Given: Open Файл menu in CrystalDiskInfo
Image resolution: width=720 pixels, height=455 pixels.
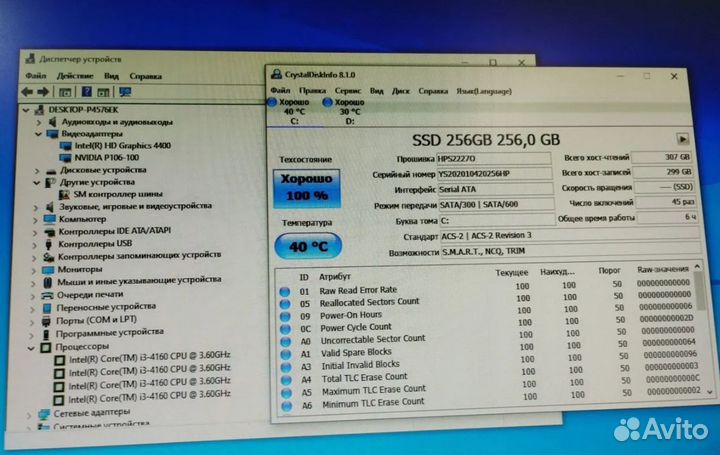Looking at the screenshot, I should 280,90.
